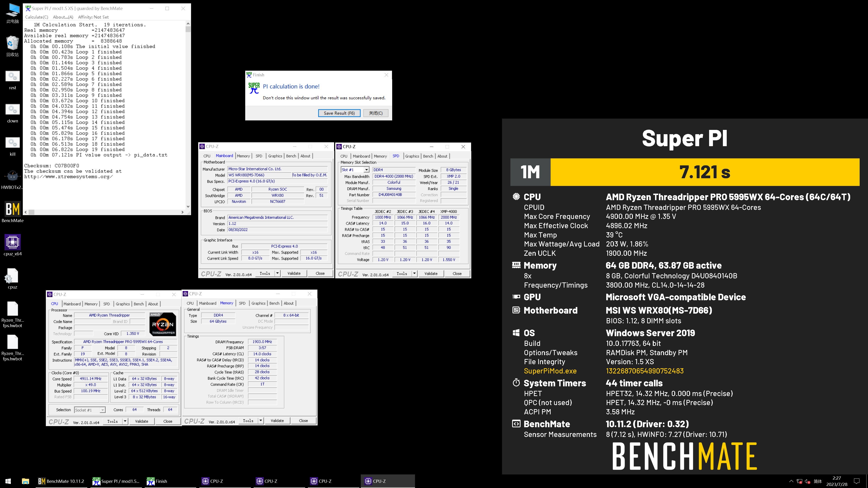Image resolution: width=868 pixels, height=488 pixels.
Task: Show hidden system tray icons
Action: [791, 481]
